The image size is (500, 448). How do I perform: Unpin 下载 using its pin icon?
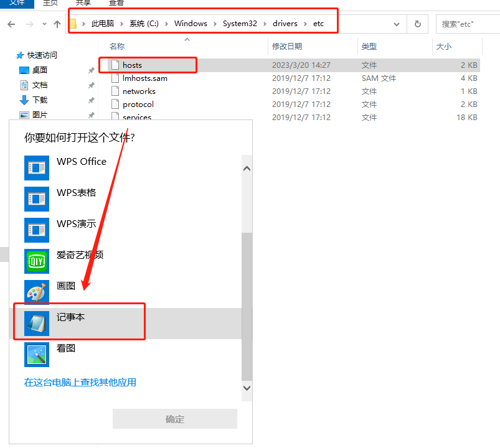[91, 100]
